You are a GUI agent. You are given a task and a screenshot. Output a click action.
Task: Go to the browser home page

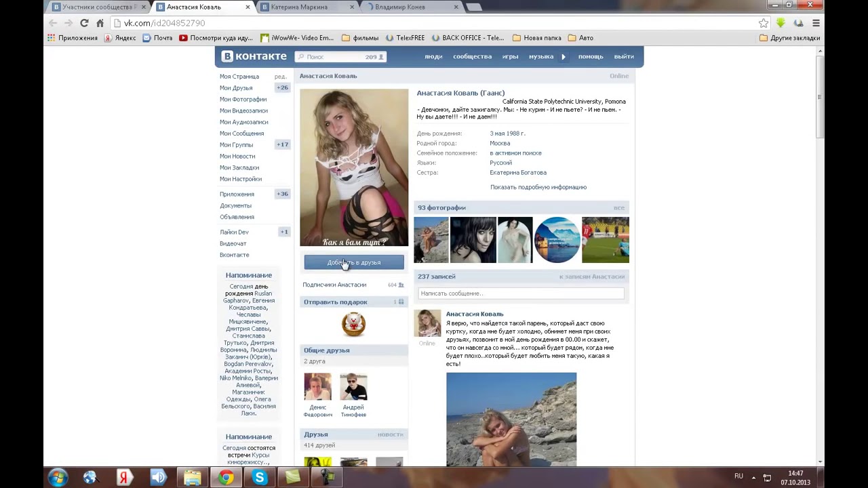click(100, 23)
